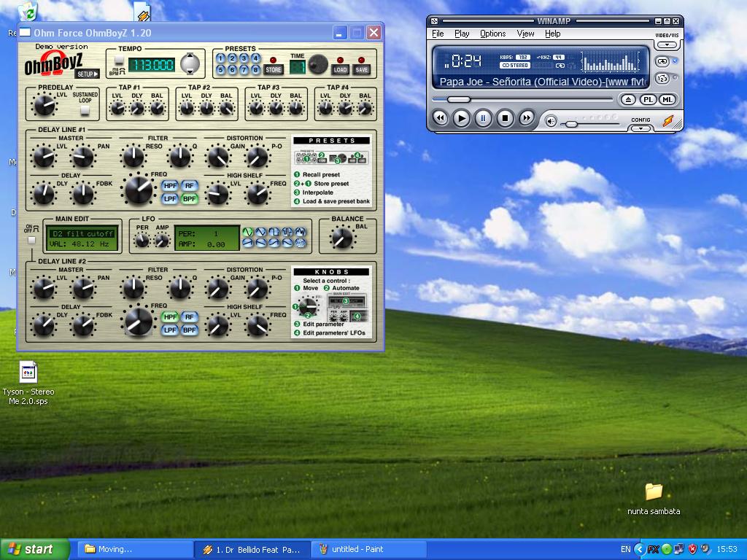Click the Main Edit parameter display
This screenshot has width=747, height=560.
[x=82, y=238]
